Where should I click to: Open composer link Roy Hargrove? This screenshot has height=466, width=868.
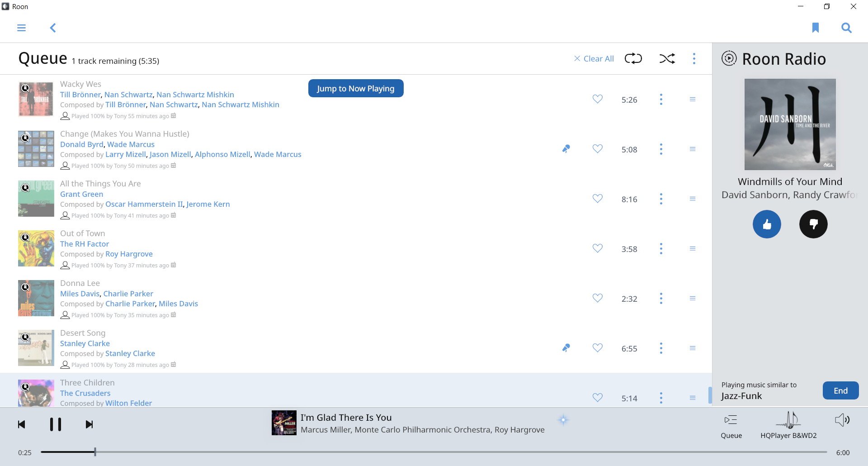129,254
